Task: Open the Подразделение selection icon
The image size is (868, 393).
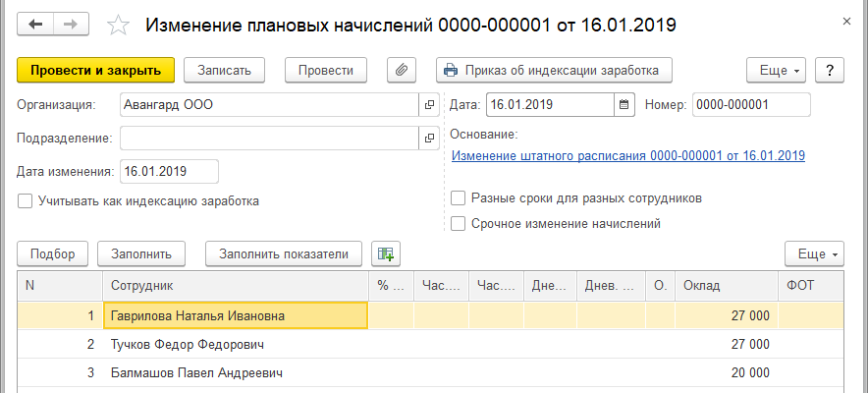Action: click(x=428, y=138)
